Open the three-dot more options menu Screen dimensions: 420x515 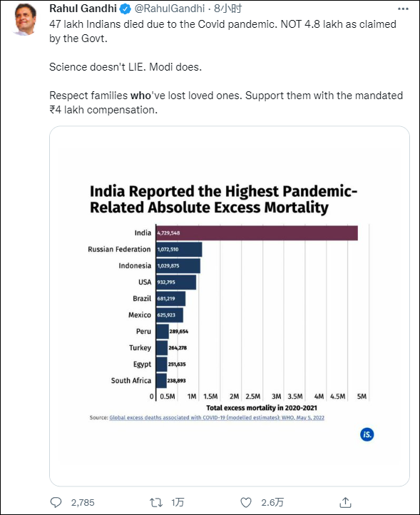pos(403,9)
